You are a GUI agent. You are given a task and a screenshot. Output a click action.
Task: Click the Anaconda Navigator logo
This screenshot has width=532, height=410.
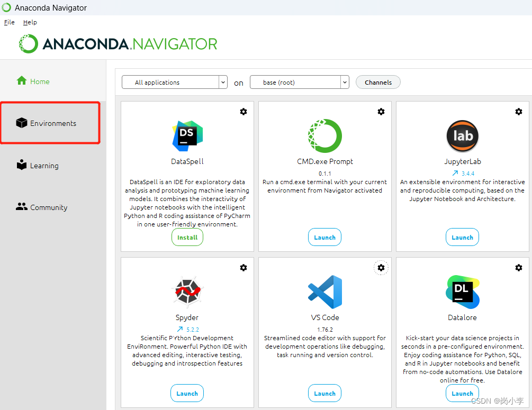click(118, 44)
